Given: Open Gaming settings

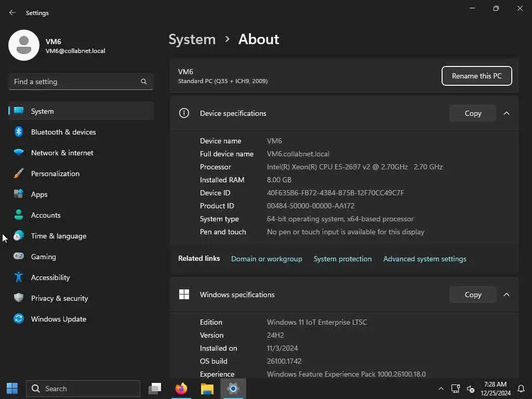Looking at the screenshot, I should point(81,257).
